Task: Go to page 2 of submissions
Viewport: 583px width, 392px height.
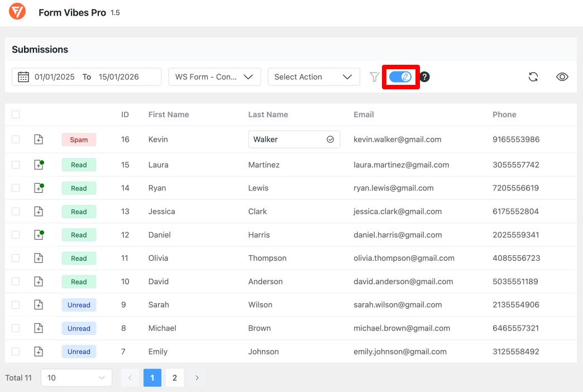Action: (174, 377)
